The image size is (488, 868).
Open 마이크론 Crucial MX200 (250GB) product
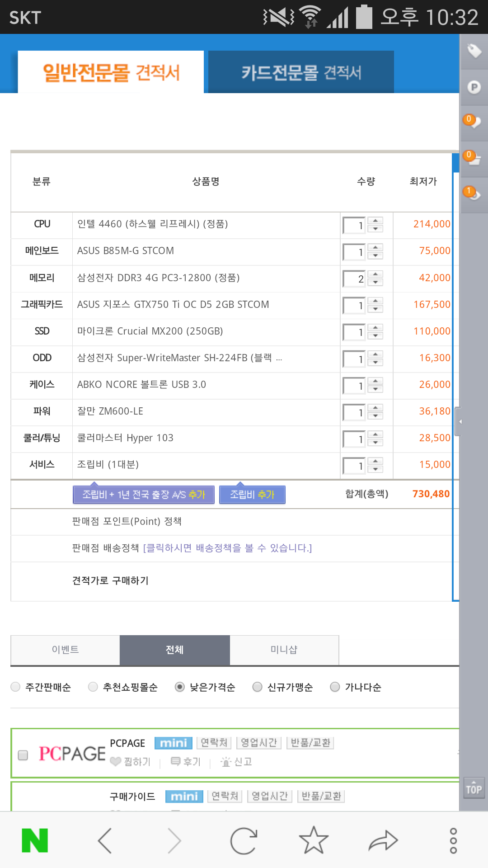click(150, 331)
